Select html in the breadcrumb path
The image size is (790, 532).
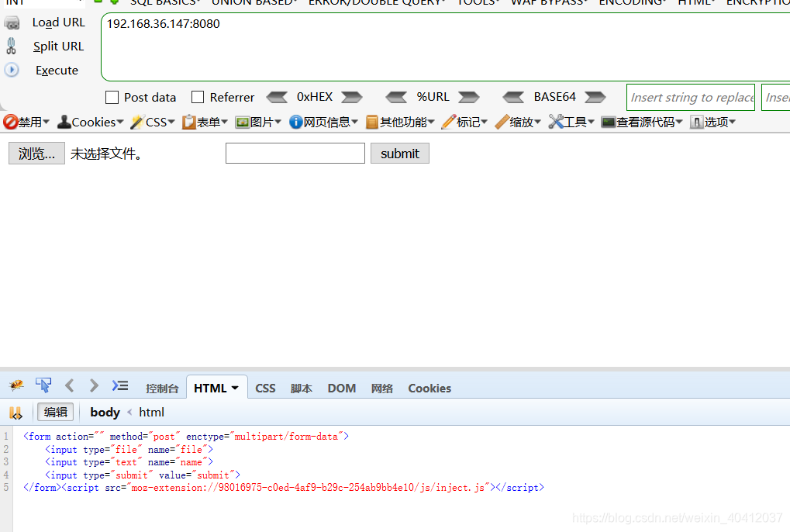[152, 412]
